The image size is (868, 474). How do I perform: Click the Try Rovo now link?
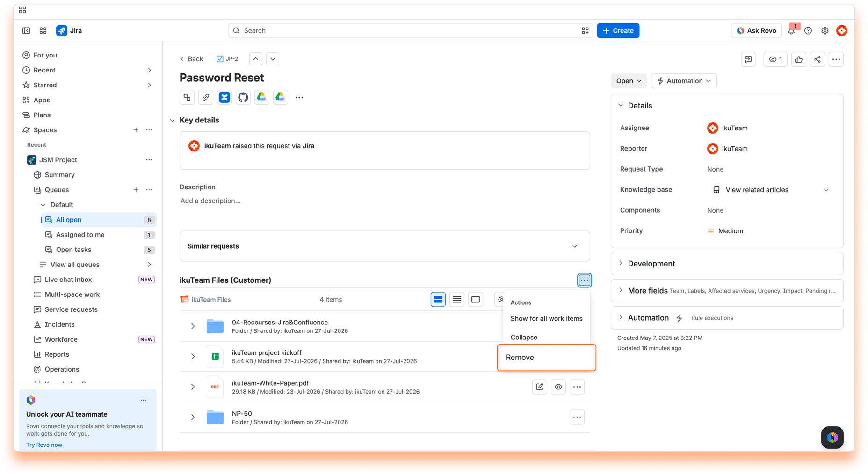[44, 445]
